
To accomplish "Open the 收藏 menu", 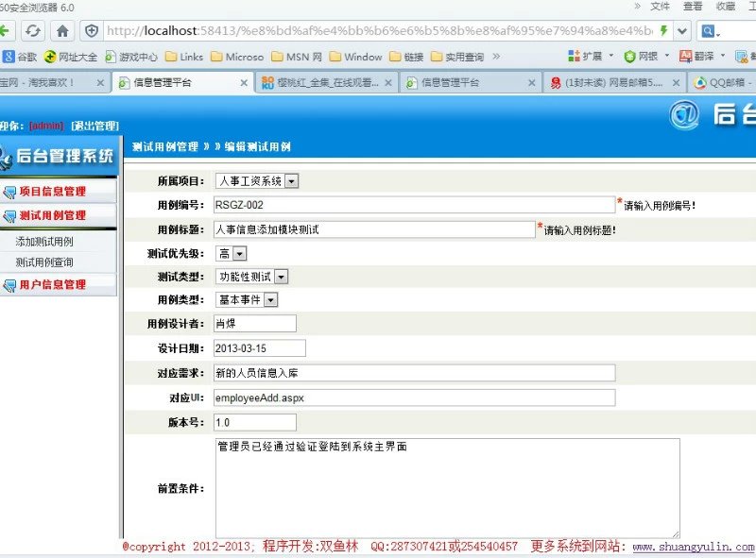I will (x=726, y=7).
